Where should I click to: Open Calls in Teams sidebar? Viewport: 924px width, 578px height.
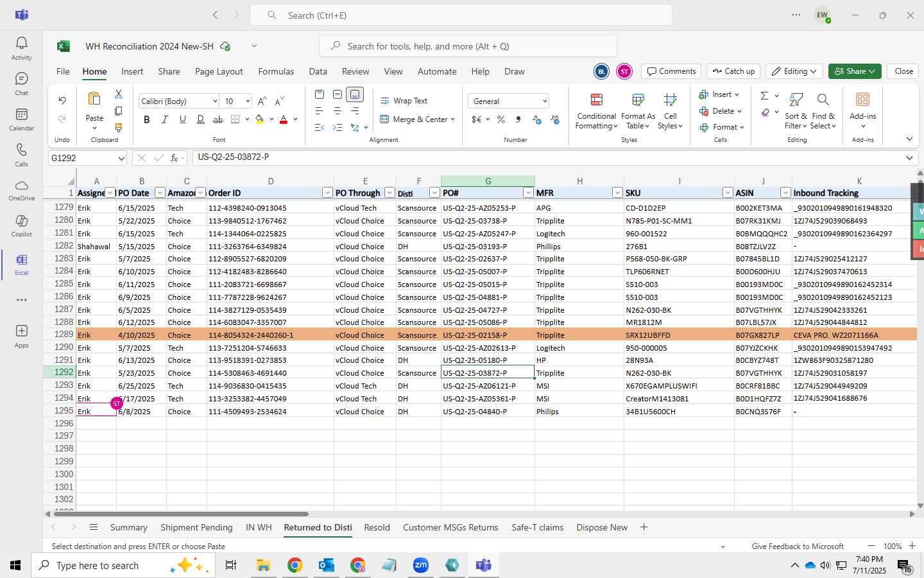(21, 155)
